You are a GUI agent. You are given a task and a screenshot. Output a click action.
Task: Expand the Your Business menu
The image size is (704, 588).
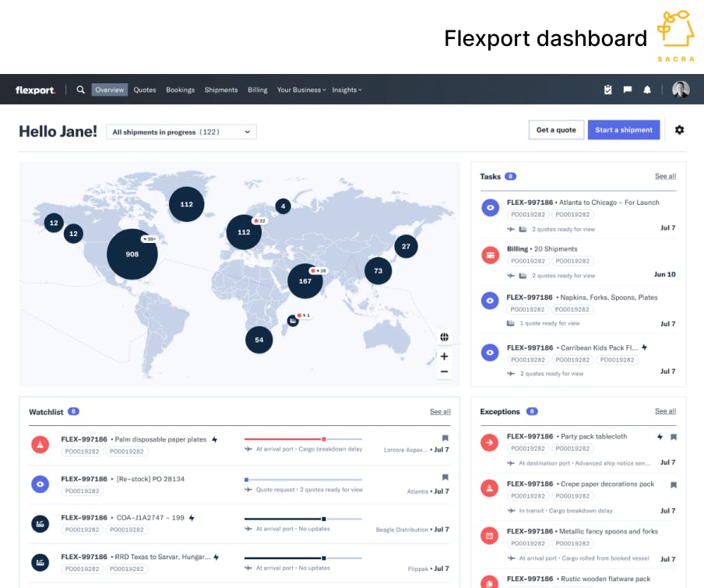(x=301, y=90)
